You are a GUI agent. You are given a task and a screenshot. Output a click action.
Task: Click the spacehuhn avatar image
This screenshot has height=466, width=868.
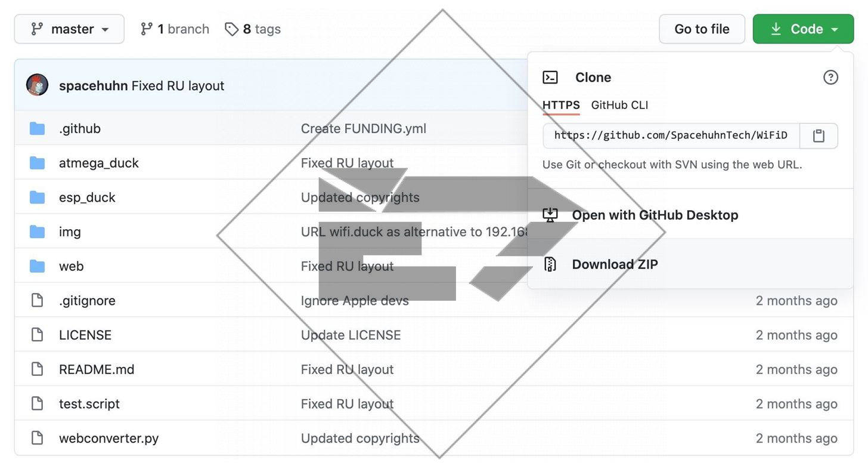point(37,85)
